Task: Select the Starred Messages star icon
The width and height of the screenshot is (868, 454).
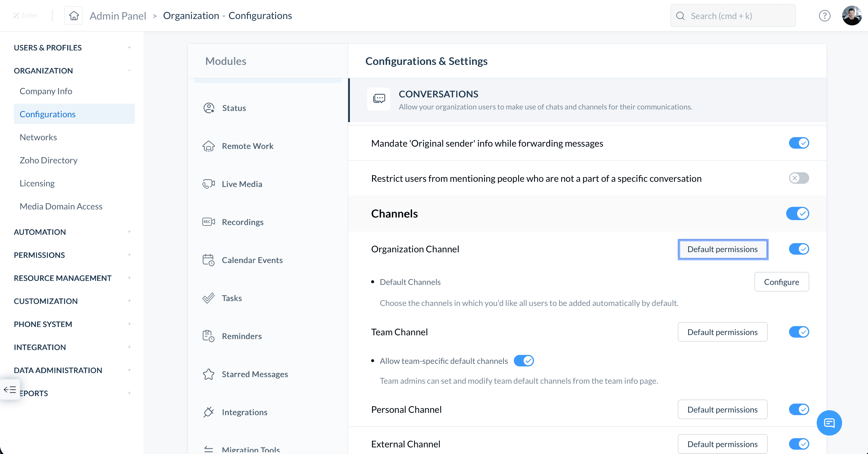Action: pyautogui.click(x=209, y=374)
